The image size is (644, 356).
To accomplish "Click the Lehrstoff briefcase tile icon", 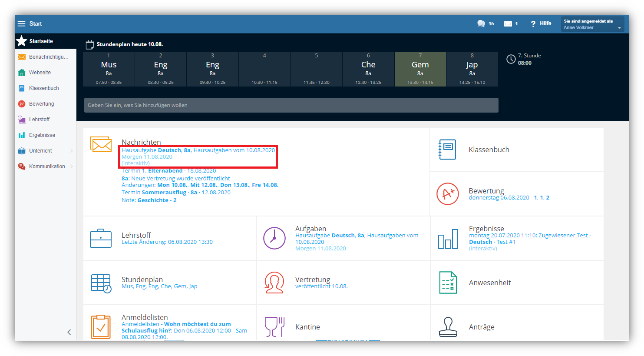I will [101, 238].
